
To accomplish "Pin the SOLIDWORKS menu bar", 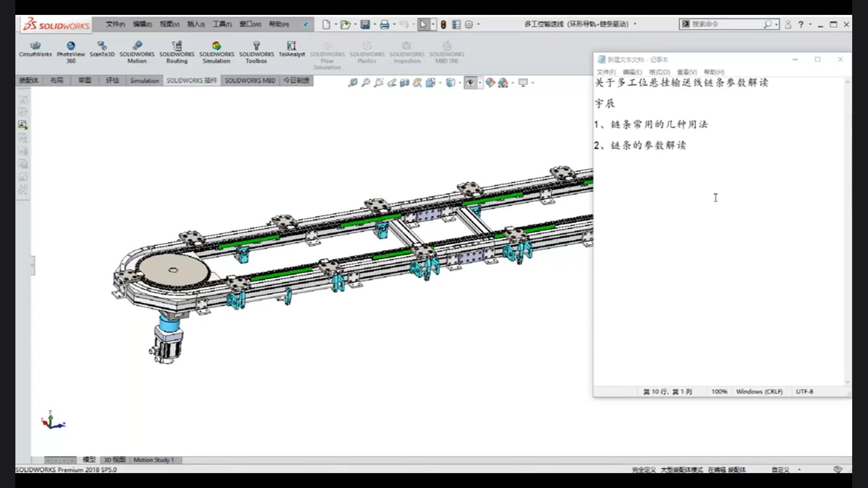I will coord(305,24).
